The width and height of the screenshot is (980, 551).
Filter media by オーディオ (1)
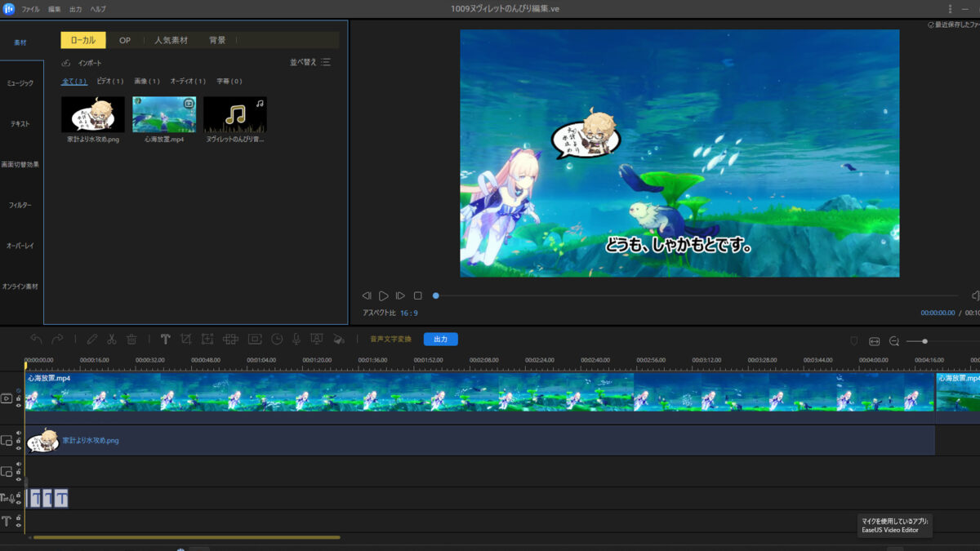[188, 81]
